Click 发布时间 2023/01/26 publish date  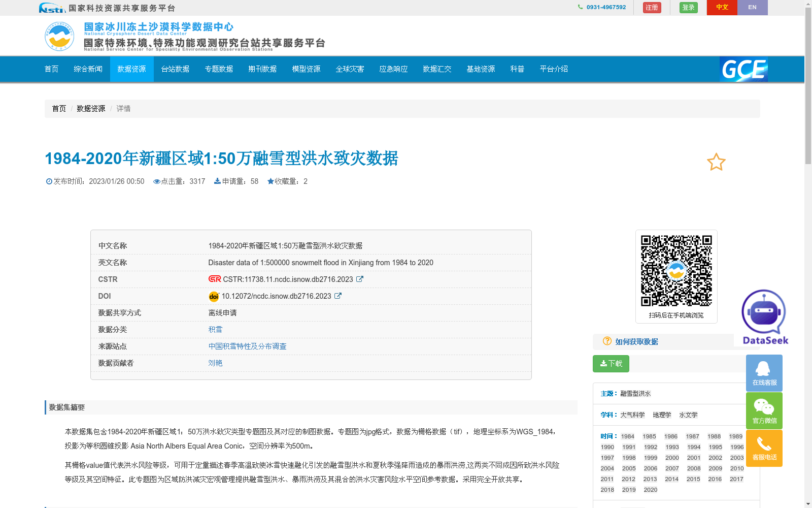95,181
